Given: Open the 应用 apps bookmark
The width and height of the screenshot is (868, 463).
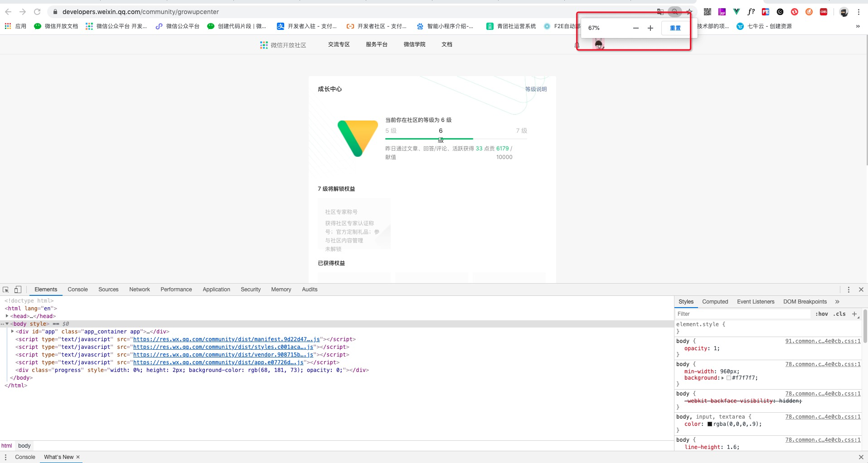Looking at the screenshot, I should 15,26.
